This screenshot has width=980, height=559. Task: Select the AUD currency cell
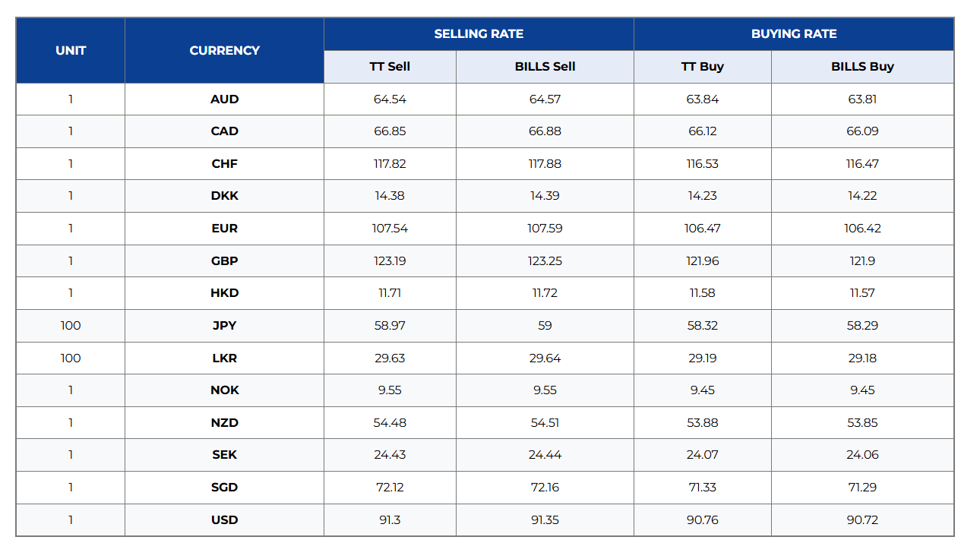click(x=224, y=99)
